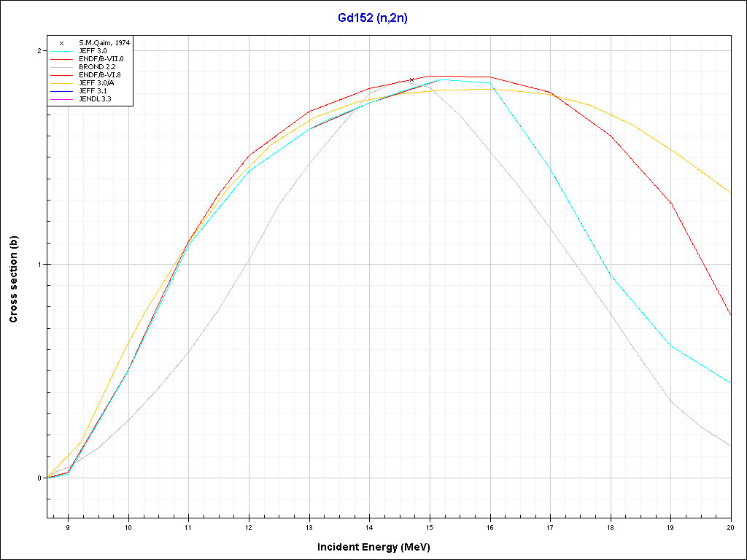Click the experimental data point near 14.7 MeV
The width and height of the screenshot is (747, 560).
(411, 79)
